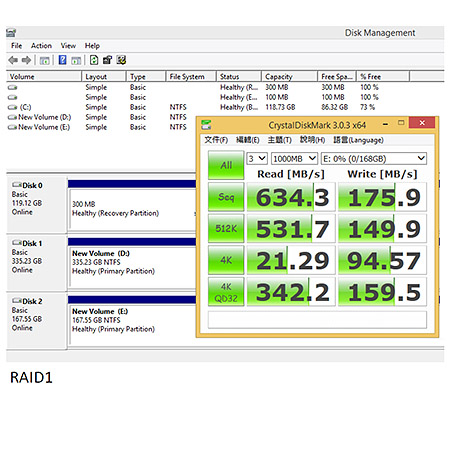Image resolution: width=450 pixels, height=450 pixels.
Task: Click the Disk Management title bar icon
Action: (x=11, y=33)
